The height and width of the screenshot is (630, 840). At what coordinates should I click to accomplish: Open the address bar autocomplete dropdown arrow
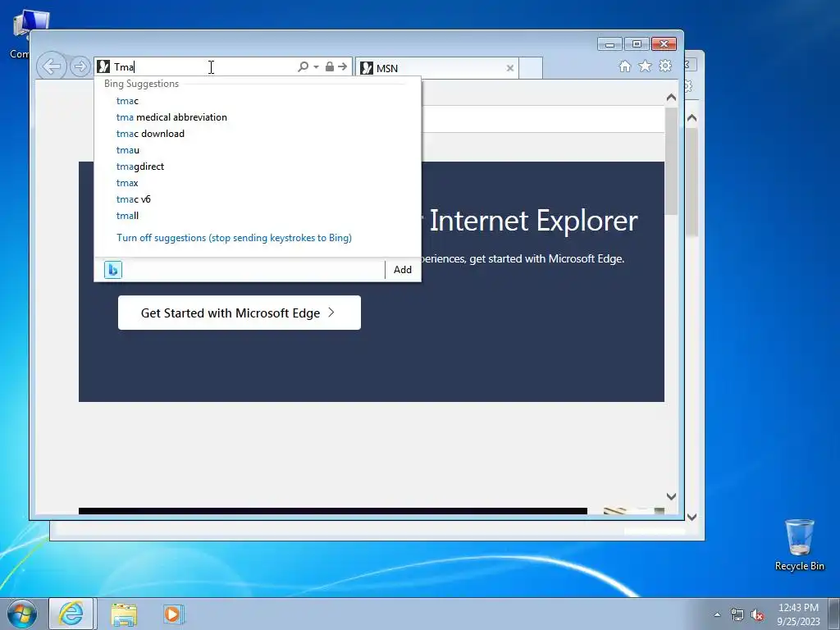[316, 66]
